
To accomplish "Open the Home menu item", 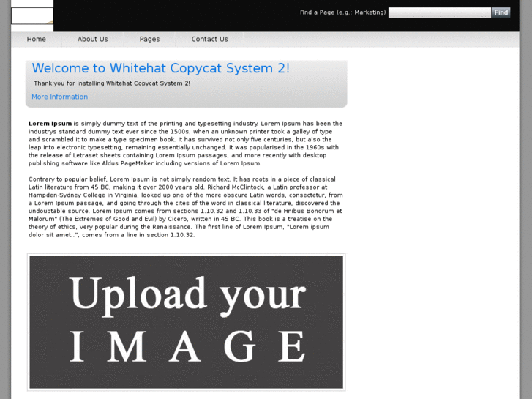I will (x=37, y=39).
